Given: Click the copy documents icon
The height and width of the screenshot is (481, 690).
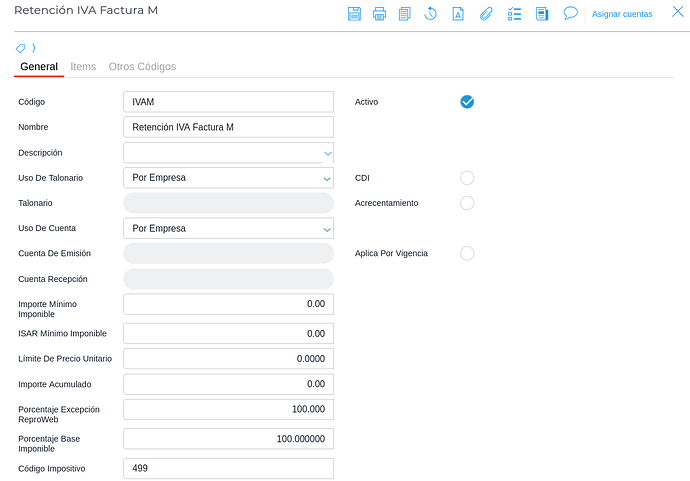Looking at the screenshot, I should tap(405, 14).
